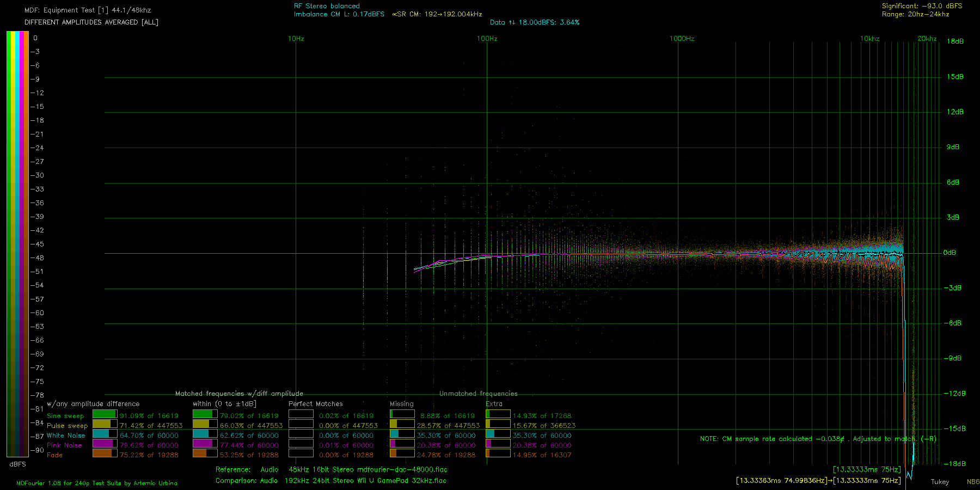Select 'DIFFERENT AMPLITUDES AVERAGED [ALL]' heading
980x490 pixels.
point(91,22)
